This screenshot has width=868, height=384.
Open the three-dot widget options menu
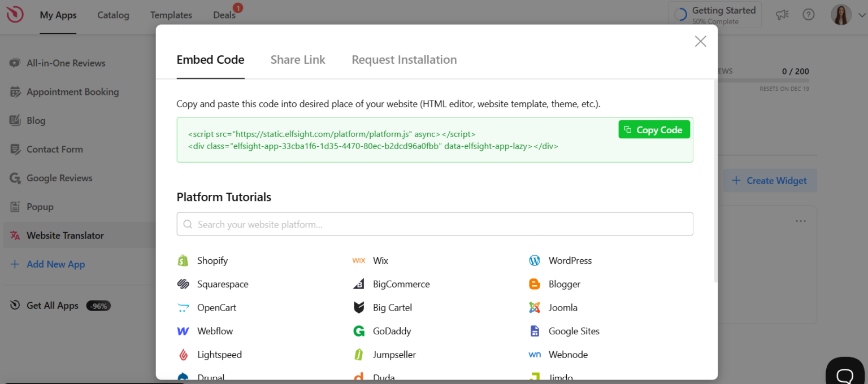800,221
